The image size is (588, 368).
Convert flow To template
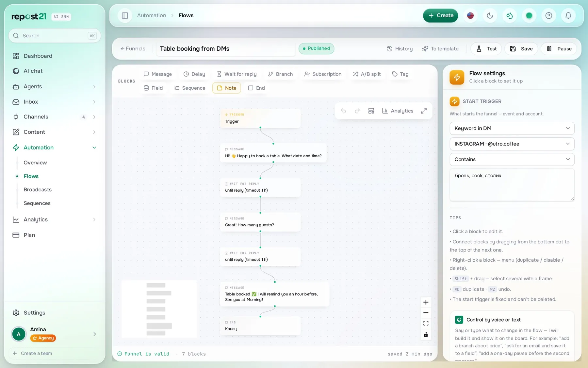click(440, 49)
